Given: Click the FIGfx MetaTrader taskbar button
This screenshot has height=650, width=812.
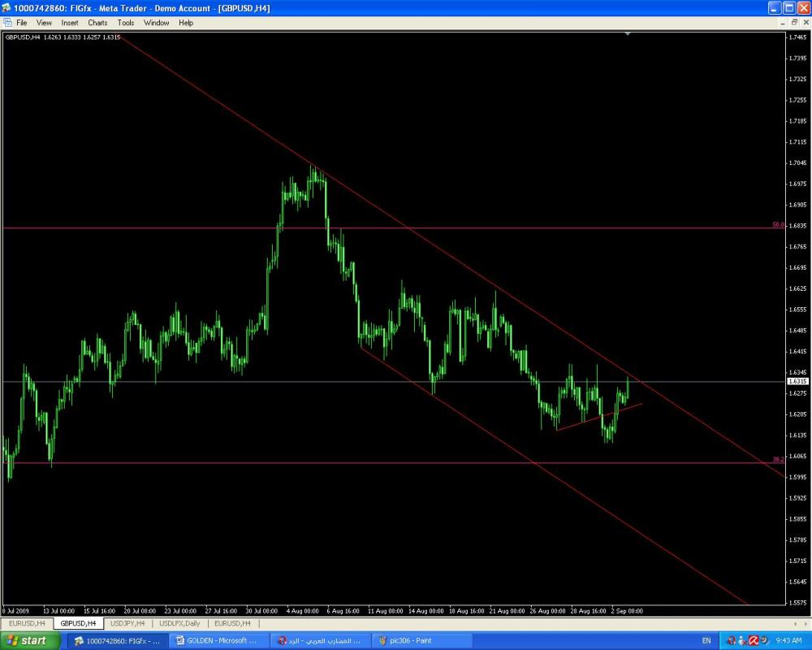Looking at the screenshot, I should [x=118, y=640].
